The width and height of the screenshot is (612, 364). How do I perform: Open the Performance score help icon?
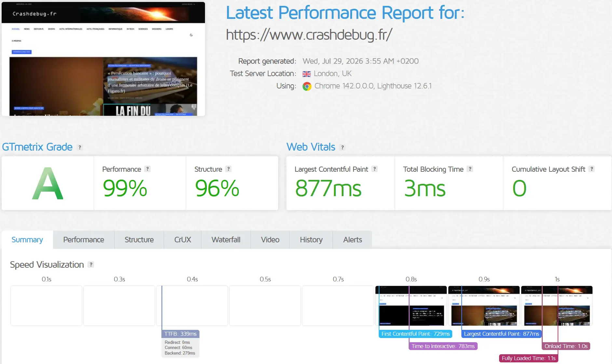(x=147, y=169)
